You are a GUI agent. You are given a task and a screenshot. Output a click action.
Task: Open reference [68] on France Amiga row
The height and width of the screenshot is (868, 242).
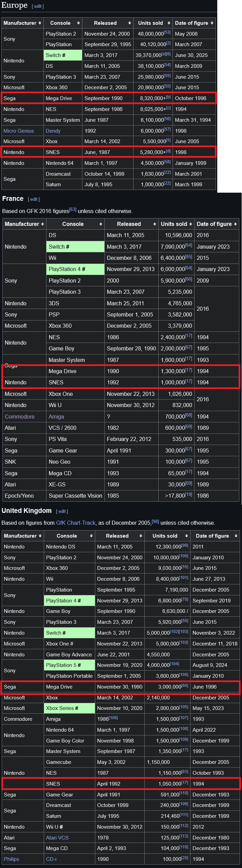[x=188, y=415]
